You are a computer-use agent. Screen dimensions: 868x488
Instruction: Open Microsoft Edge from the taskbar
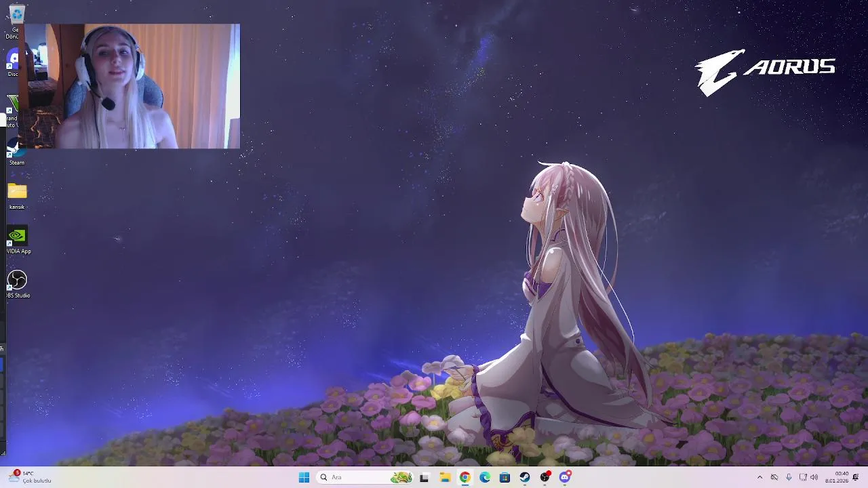coord(485,477)
